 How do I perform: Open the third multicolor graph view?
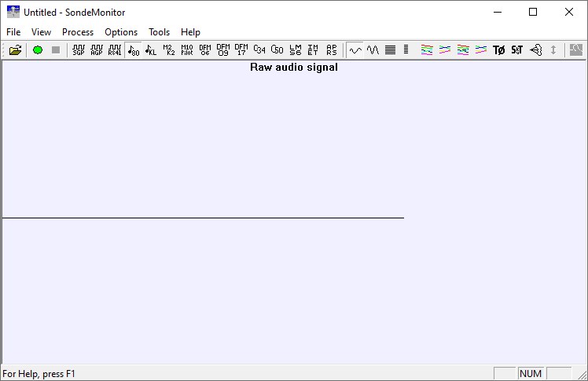tap(463, 49)
